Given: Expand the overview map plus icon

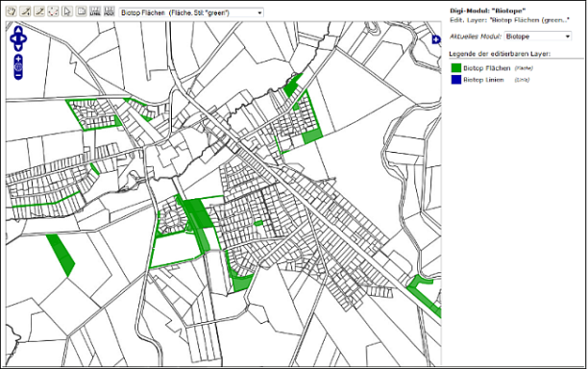Looking at the screenshot, I should [x=436, y=39].
